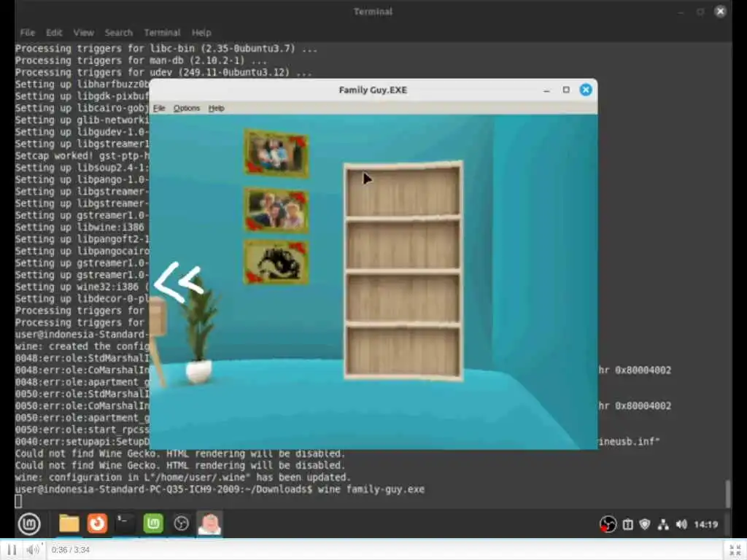Open the clock showing 14:19

pyautogui.click(x=705, y=524)
